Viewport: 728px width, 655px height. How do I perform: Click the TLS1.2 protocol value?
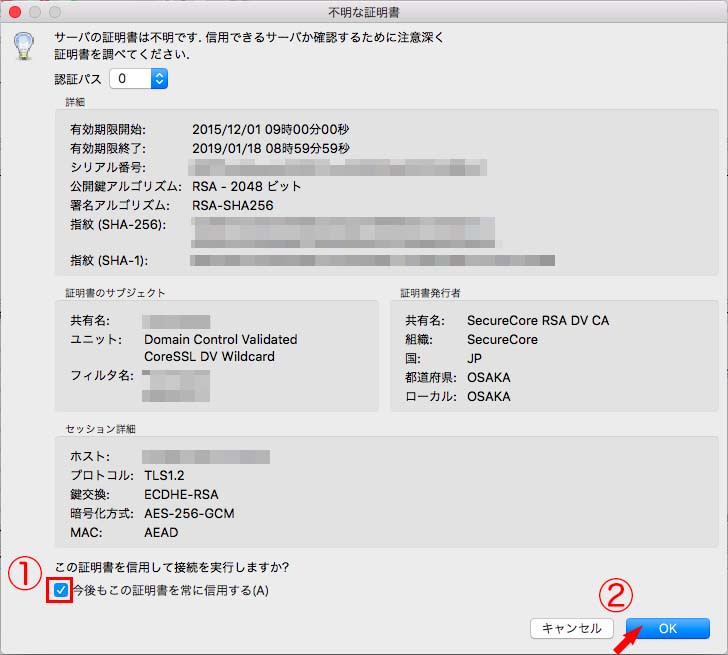pyautogui.click(x=164, y=475)
